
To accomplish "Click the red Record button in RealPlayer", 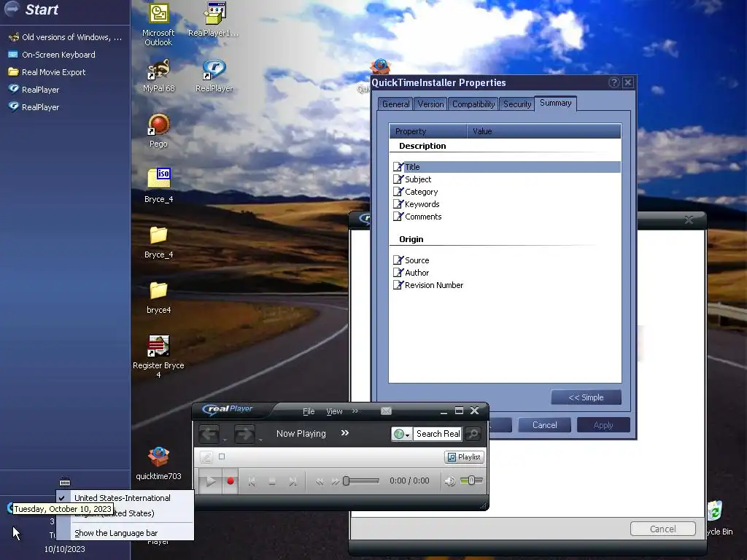I will 231,481.
